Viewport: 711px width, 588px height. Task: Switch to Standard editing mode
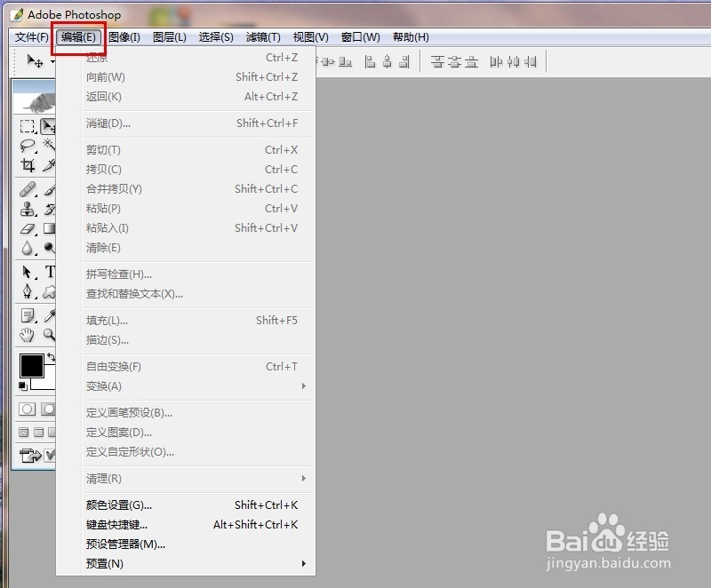[28, 409]
